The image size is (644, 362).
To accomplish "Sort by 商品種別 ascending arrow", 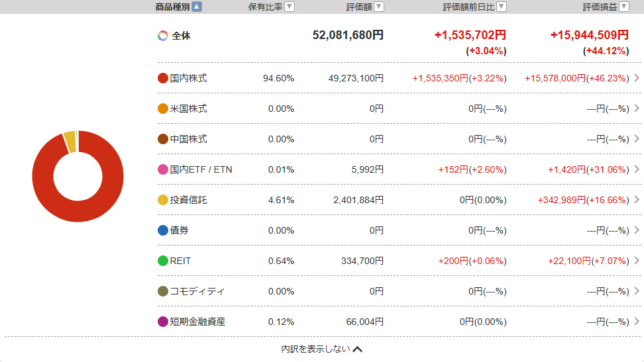I will point(197,7).
